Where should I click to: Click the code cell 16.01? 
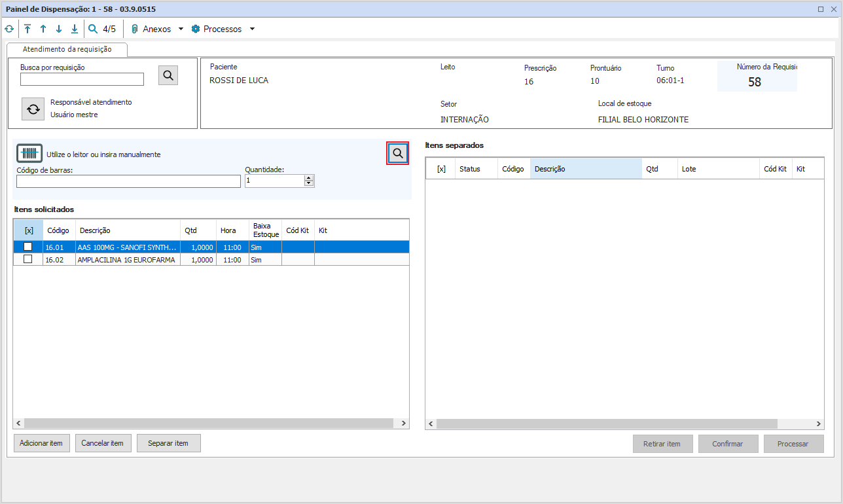[x=59, y=247]
